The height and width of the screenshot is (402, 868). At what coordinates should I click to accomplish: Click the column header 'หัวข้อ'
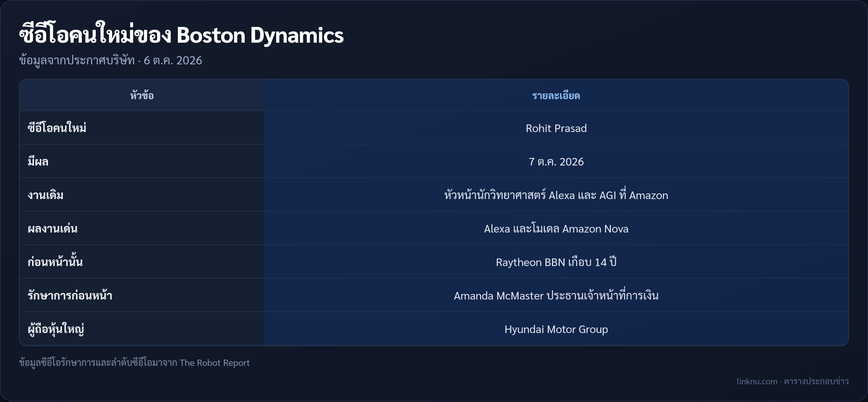coord(142,96)
